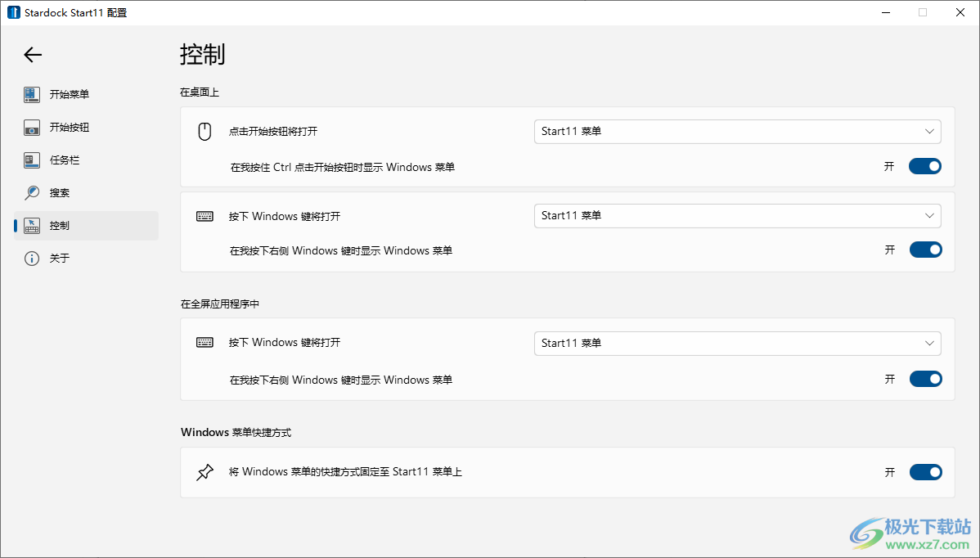Select the 控制 page in sidebar

click(x=86, y=226)
